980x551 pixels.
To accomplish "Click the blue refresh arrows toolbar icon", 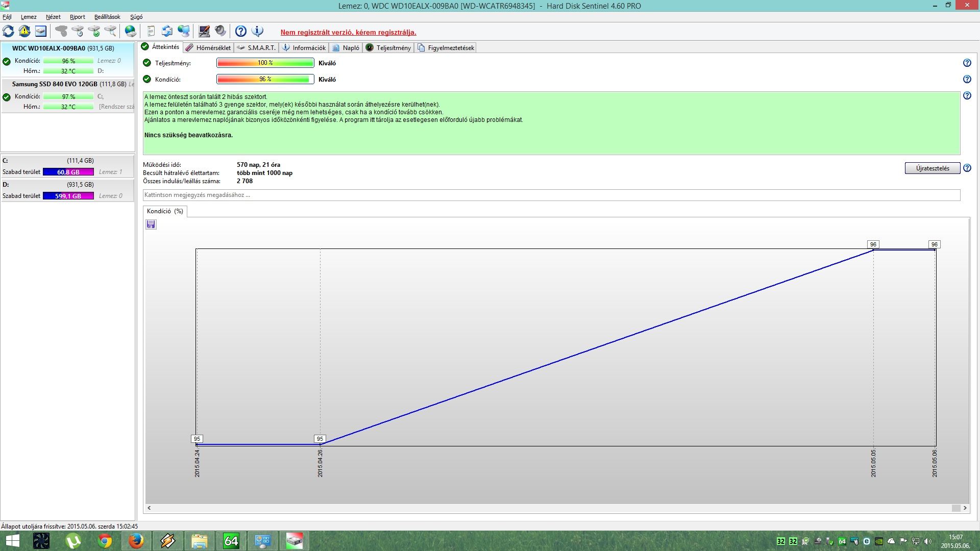I will 9,31.
